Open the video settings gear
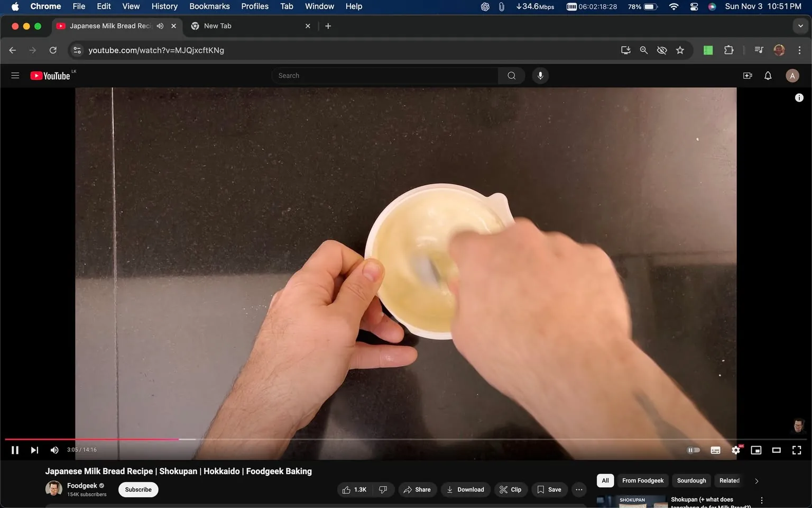This screenshot has height=508, width=812. click(x=735, y=450)
